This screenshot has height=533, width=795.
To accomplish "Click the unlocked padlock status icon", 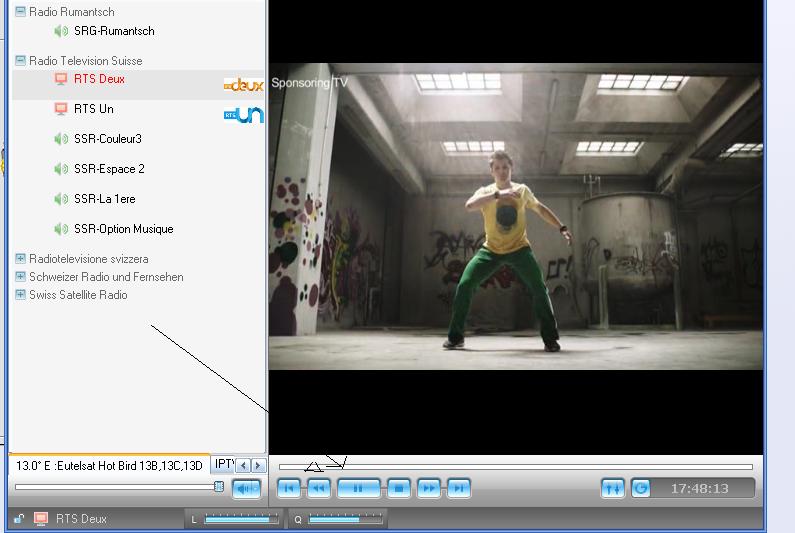I will 19,518.
